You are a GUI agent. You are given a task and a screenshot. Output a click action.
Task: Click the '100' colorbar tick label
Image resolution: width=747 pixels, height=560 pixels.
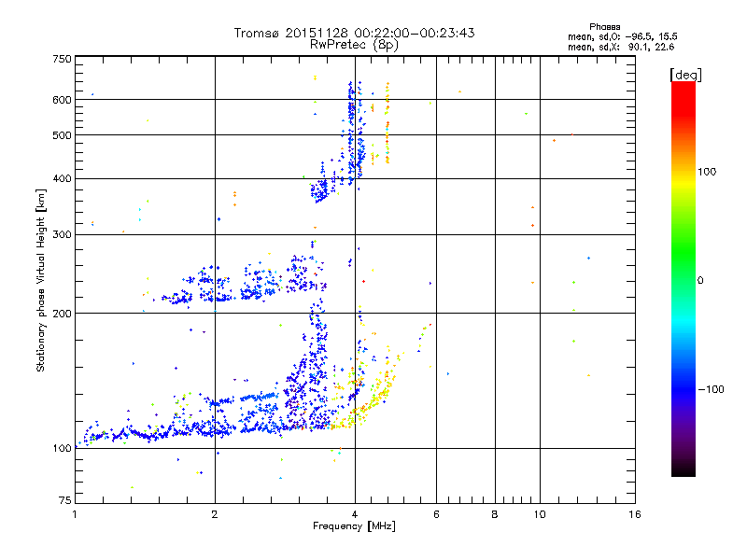pyautogui.click(x=707, y=172)
